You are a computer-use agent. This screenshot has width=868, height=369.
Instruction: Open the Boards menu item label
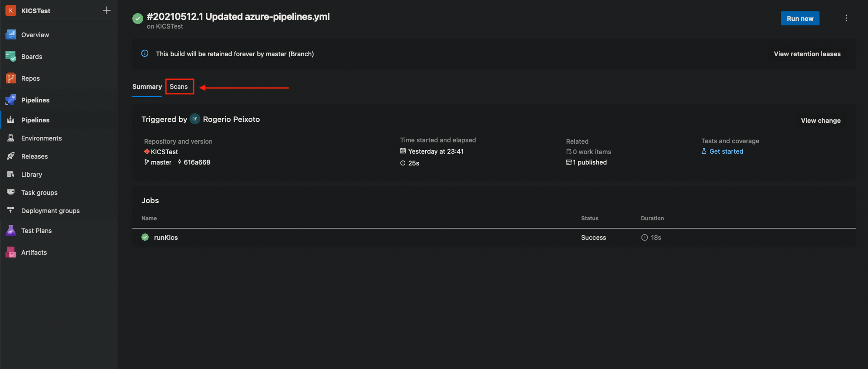(x=32, y=57)
